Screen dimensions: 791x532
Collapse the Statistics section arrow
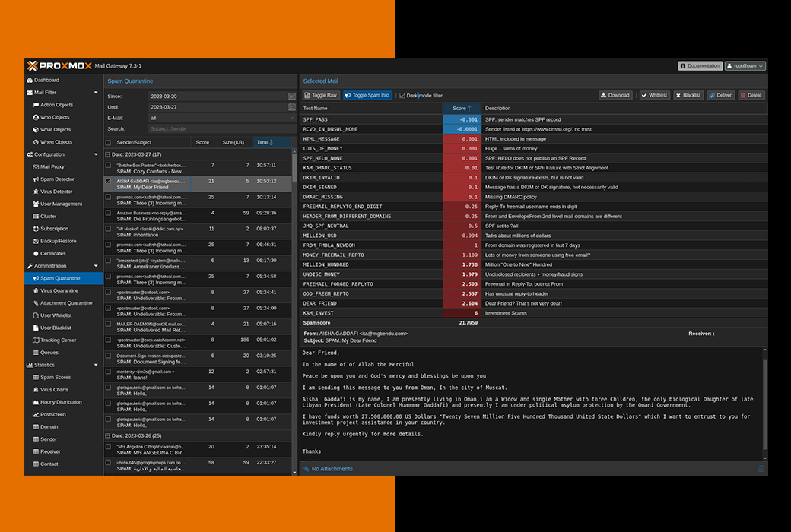point(96,365)
